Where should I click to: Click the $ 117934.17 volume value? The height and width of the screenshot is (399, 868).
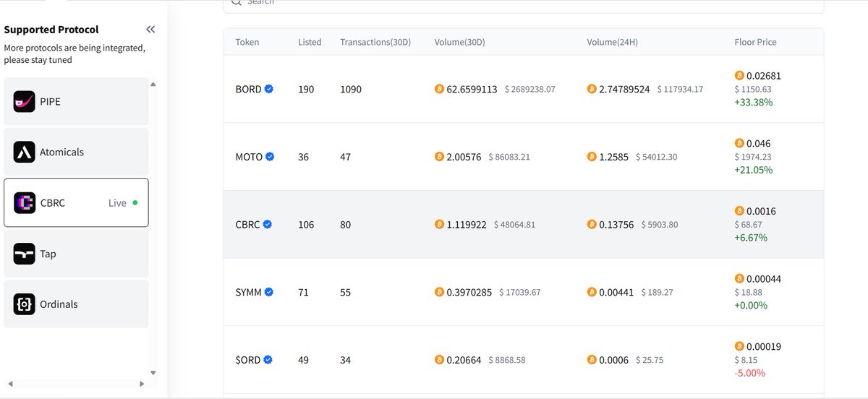(680, 89)
